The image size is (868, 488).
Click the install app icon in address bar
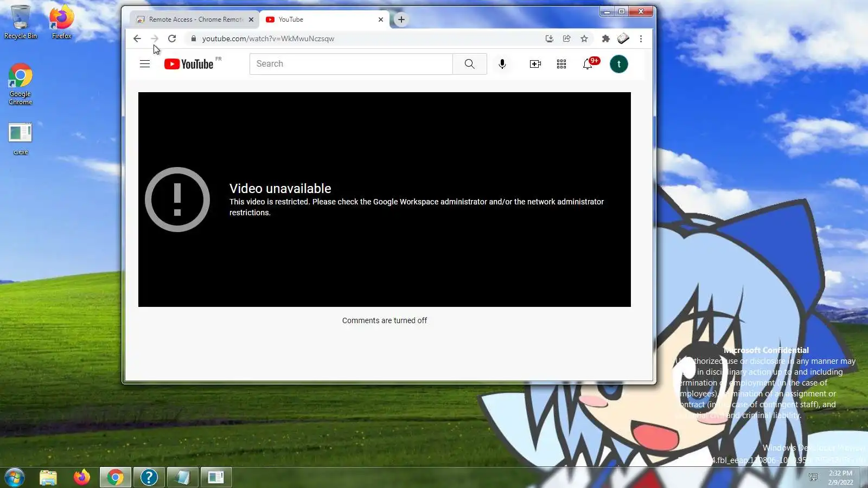click(x=549, y=38)
